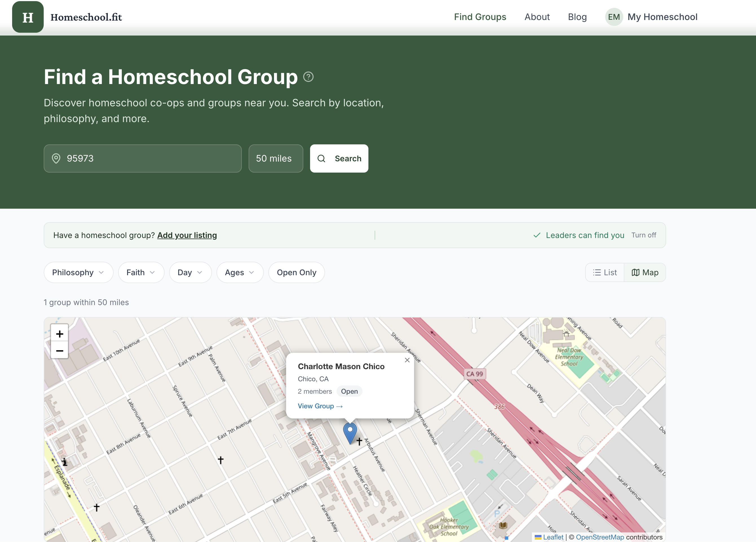Click the East 9th Avenue street label
The height and width of the screenshot is (542, 756).
pyautogui.click(x=195, y=356)
